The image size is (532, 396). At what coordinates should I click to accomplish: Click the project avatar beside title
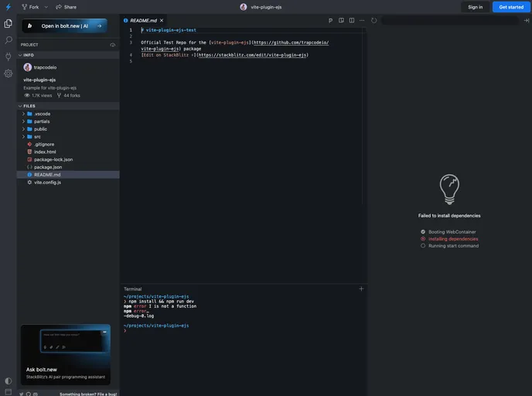coord(244,7)
